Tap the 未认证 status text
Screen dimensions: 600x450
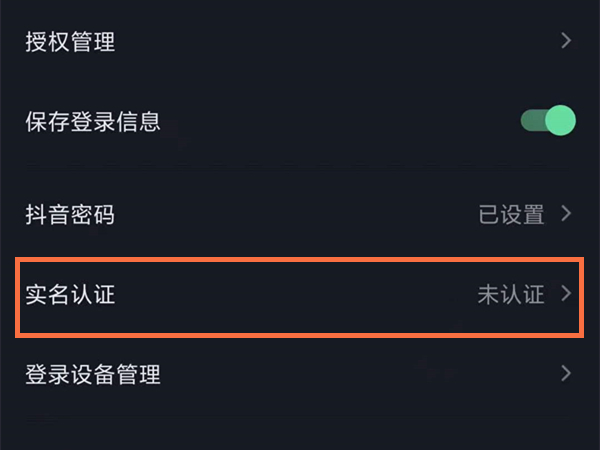click(511, 295)
